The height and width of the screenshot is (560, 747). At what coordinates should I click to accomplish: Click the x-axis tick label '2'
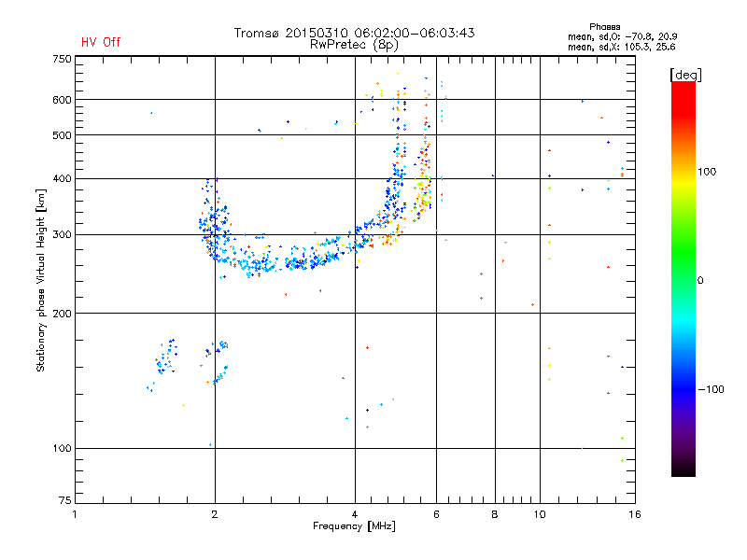215,514
